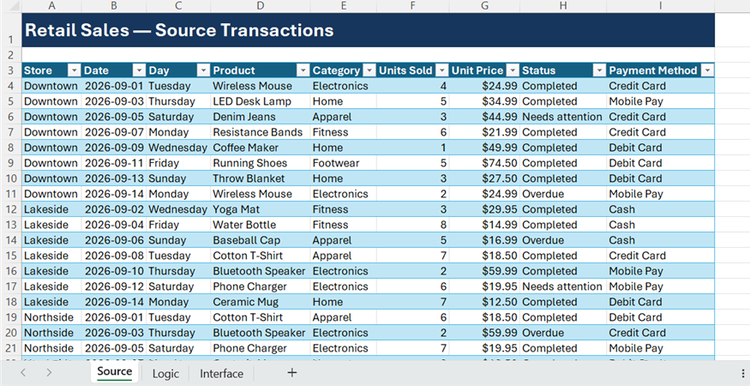Expand the Day column filter arrow

pyautogui.click(x=204, y=71)
